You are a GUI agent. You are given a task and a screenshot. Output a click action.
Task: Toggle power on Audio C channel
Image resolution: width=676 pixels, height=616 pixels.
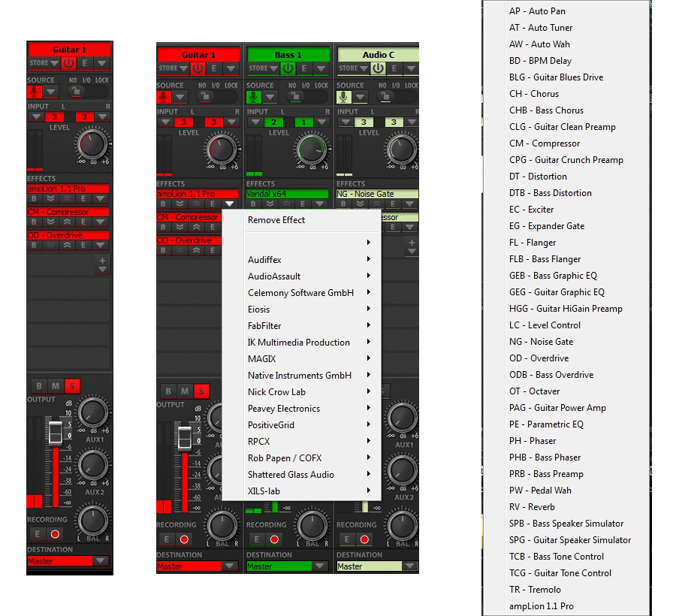[378, 68]
